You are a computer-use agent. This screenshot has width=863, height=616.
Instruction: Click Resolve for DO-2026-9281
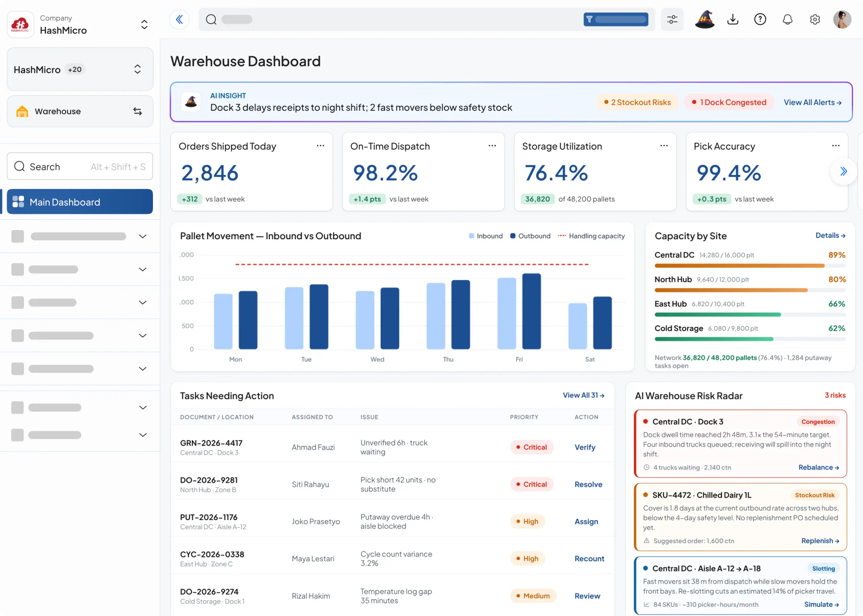[x=588, y=484]
